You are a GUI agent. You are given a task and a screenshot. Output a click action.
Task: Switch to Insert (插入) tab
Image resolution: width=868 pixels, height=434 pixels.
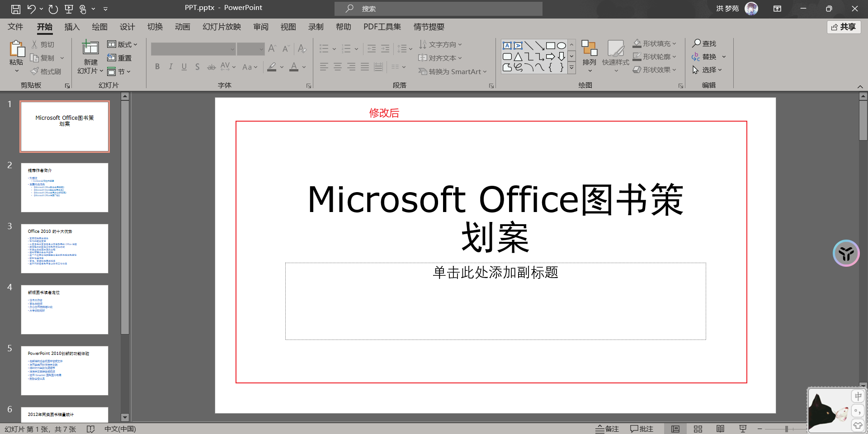72,27
